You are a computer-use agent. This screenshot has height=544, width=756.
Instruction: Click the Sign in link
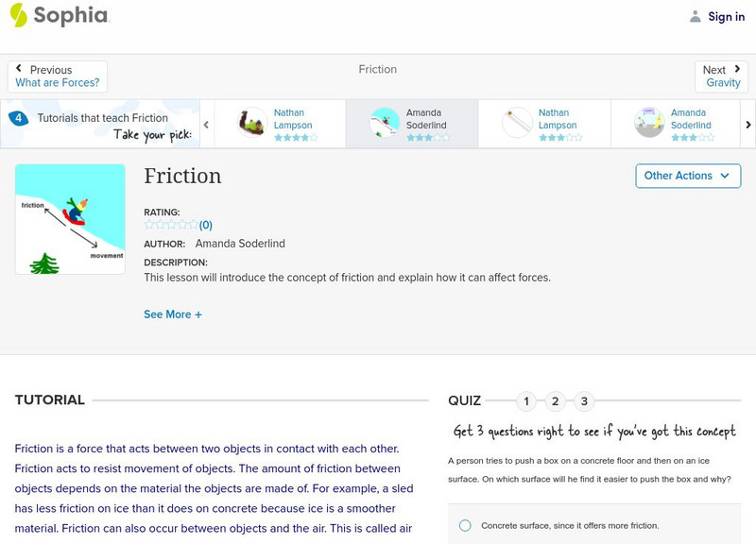click(x=726, y=16)
